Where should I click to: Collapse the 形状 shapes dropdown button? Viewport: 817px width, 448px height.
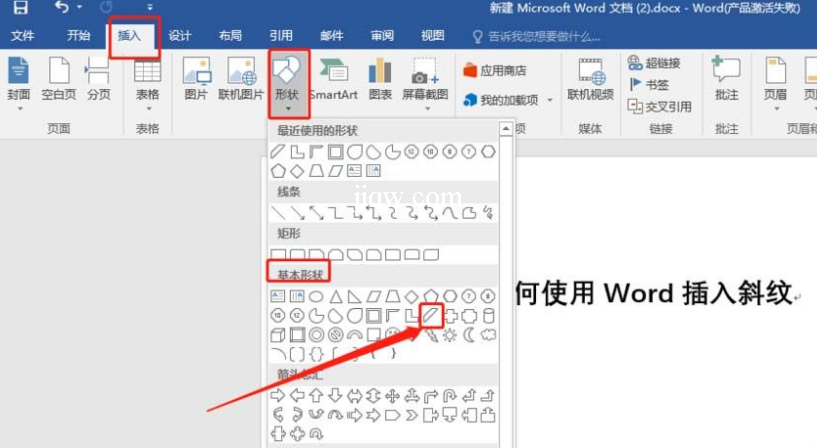288,83
